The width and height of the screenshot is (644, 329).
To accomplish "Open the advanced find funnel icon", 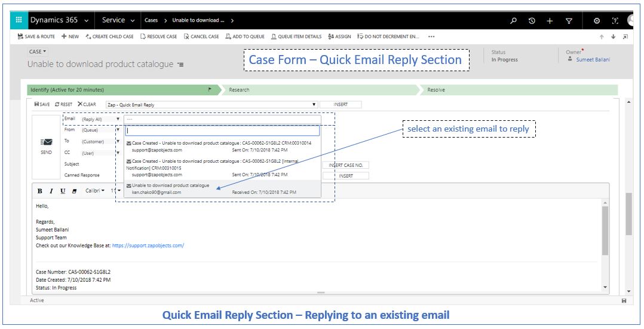I will tap(569, 20).
